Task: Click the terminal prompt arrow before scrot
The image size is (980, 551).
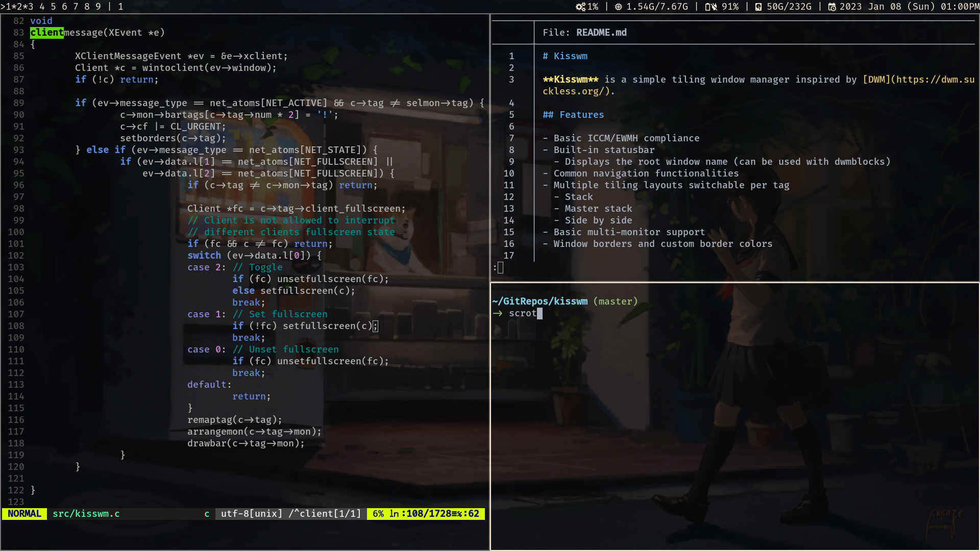Action: (498, 313)
